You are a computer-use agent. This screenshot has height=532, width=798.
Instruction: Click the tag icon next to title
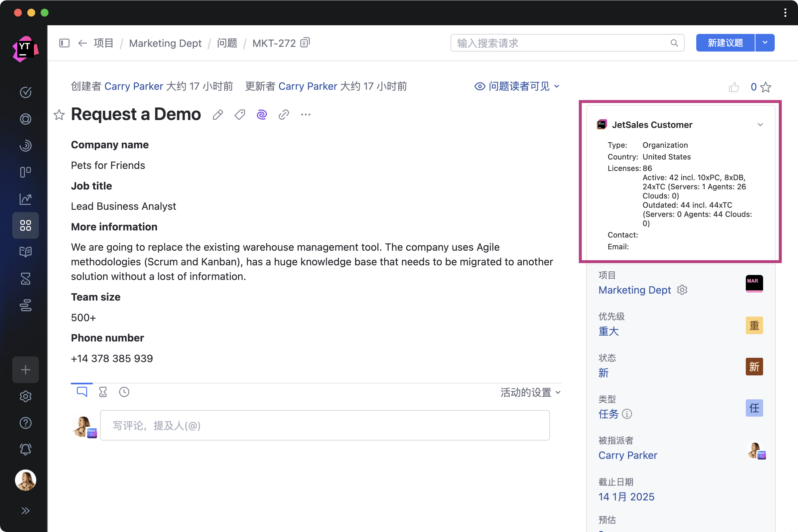click(x=240, y=115)
